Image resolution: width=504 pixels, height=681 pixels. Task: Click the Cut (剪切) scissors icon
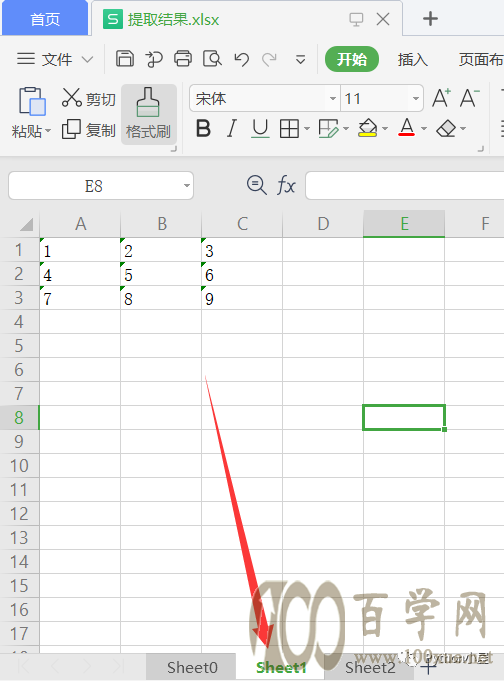click(72, 97)
